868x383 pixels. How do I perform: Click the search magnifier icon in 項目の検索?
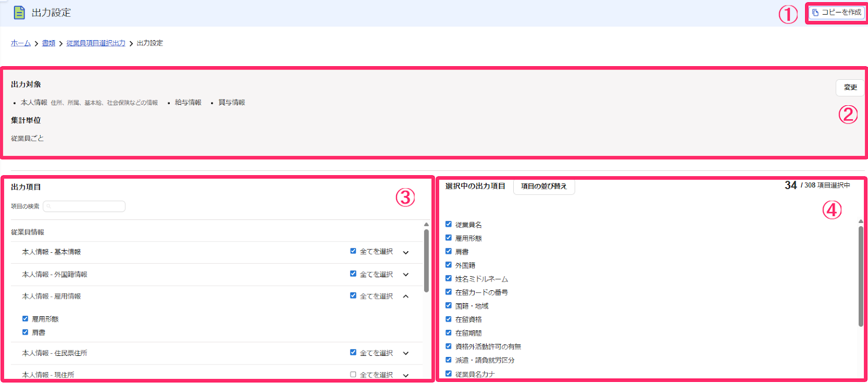click(x=48, y=207)
